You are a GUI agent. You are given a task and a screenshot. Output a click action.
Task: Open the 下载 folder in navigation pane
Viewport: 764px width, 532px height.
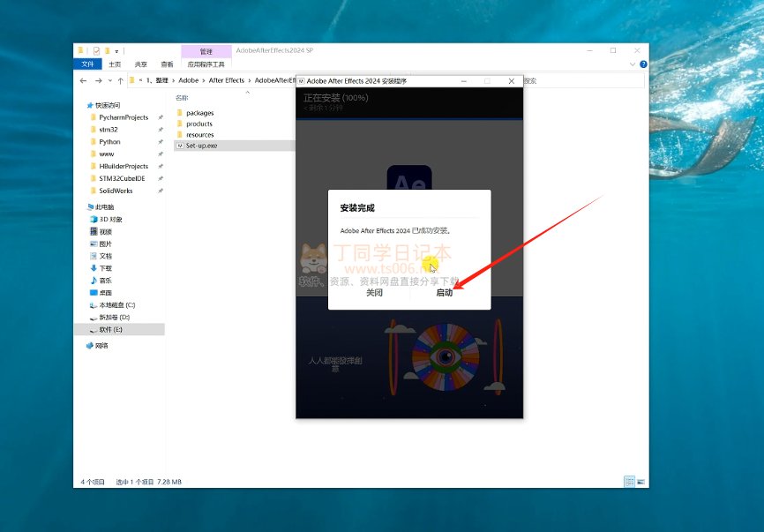(105, 268)
